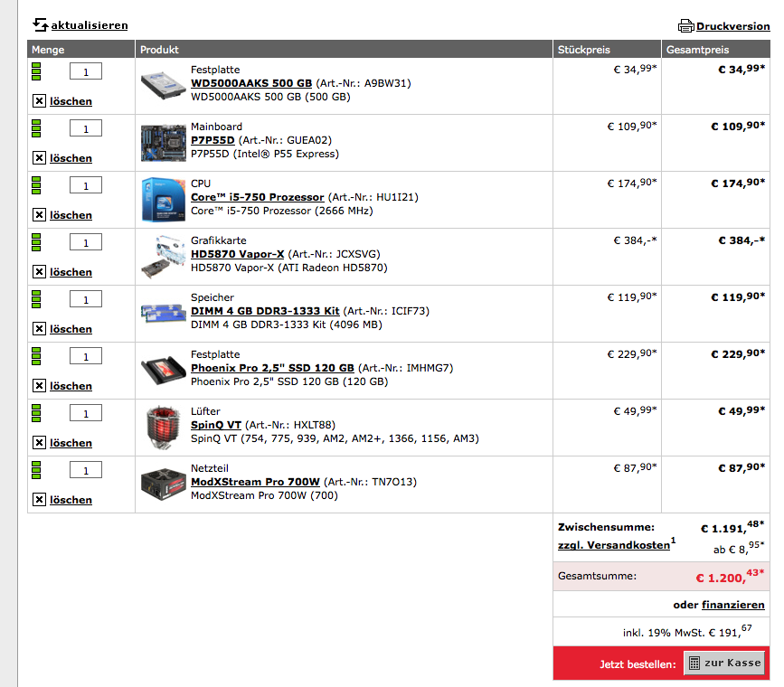The width and height of the screenshot is (784, 687).
Task: Open the Druckversion print view link
Action: click(733, 26)
